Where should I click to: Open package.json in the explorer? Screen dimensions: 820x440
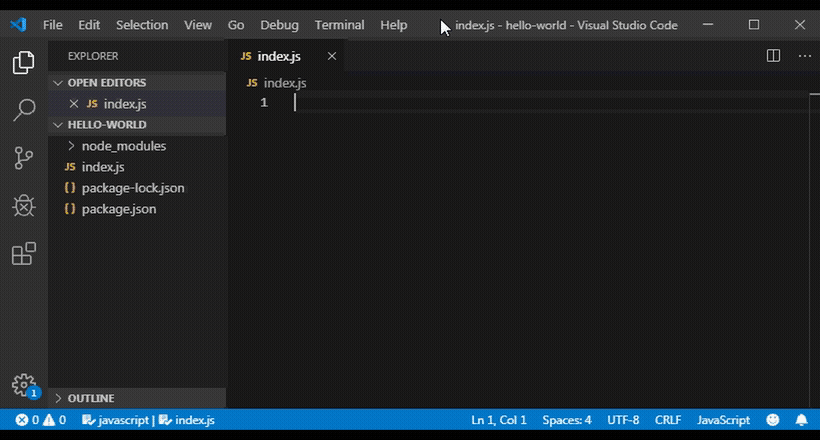point(138,209)
